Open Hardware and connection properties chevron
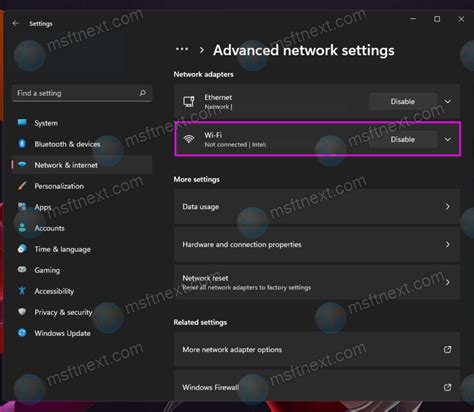 click(x=448, y=245)
